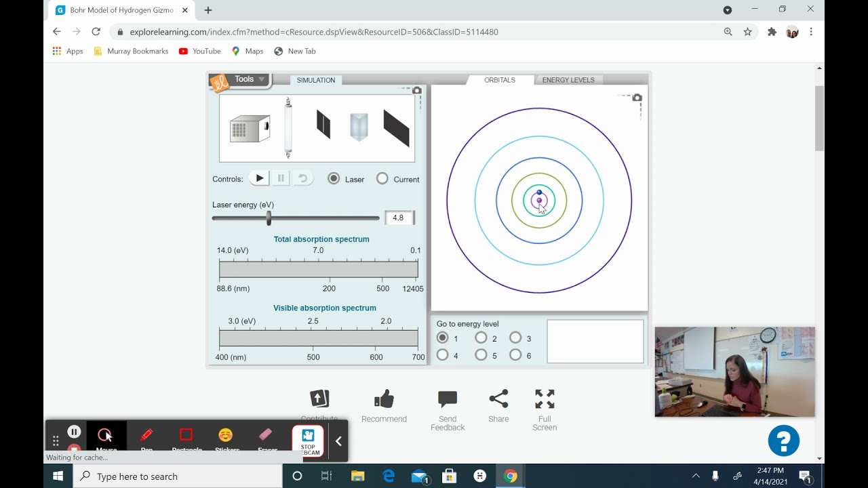The width and height of the screenshot is (868, 488).
Task: Show hidden system tray icons
Action: (696, 476)
